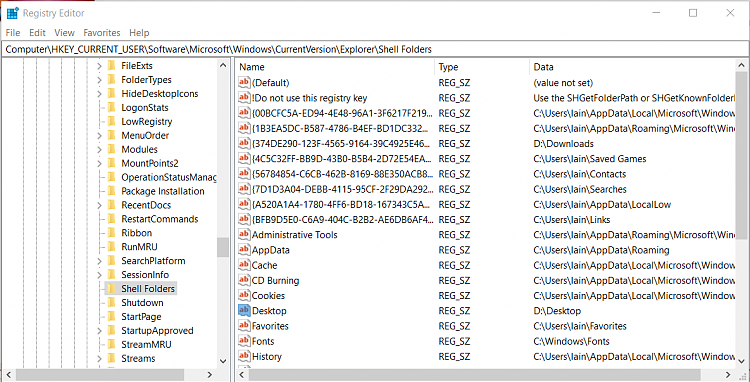Image resolution: width=750 pixels, height=382 pixels.
Task: Expand the FolderTypes key
Action: coord(99,80)
